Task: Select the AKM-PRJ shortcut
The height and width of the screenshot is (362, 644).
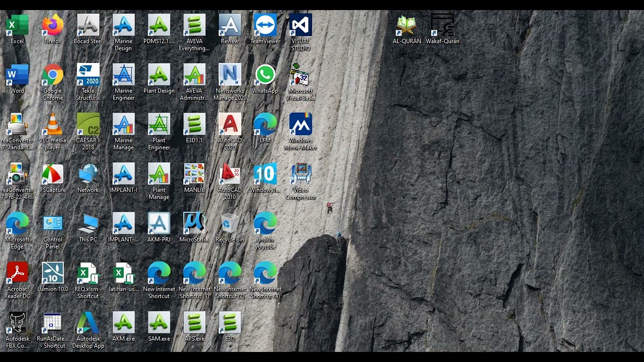Action: click(159, 224)
